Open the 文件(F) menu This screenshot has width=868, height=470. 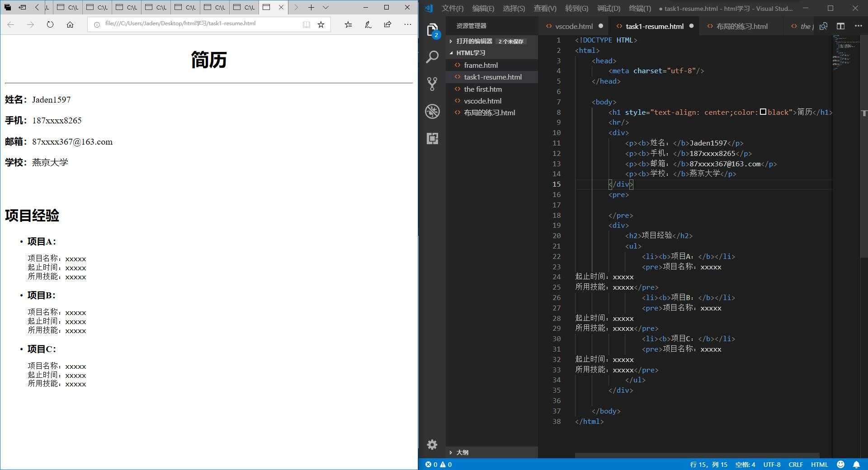(453, 8)
